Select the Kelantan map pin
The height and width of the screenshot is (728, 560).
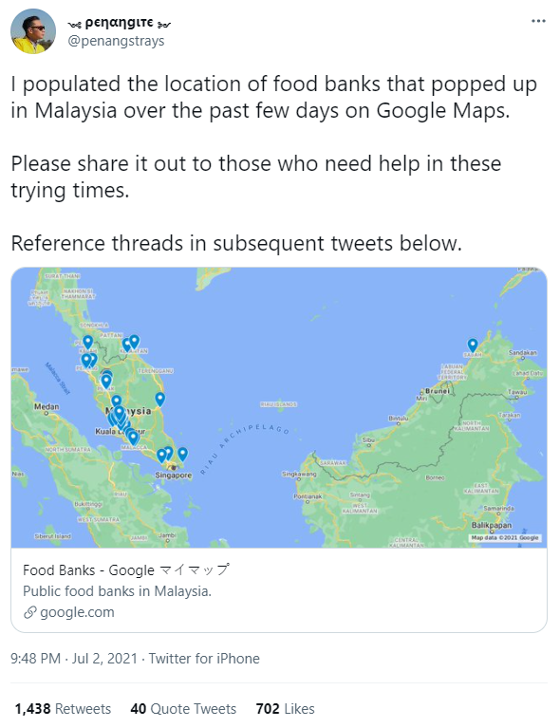134,342
